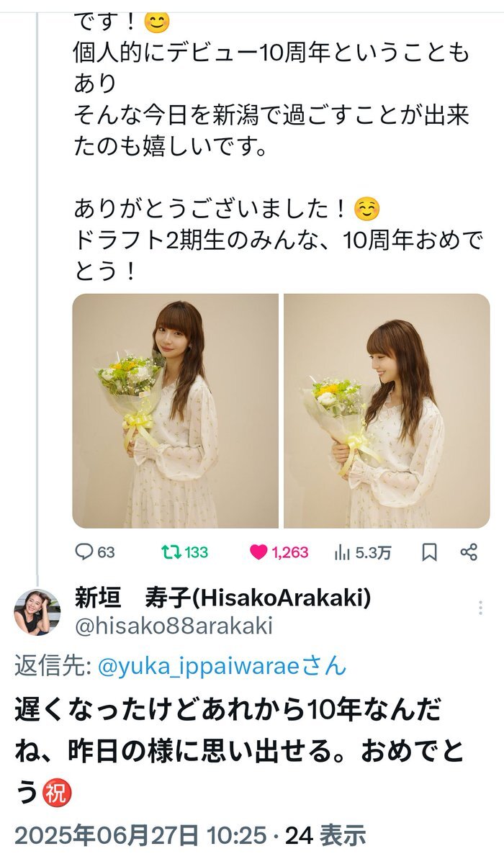Tap the 63 replies count
The image size is (504, 864).
(106, 552)
